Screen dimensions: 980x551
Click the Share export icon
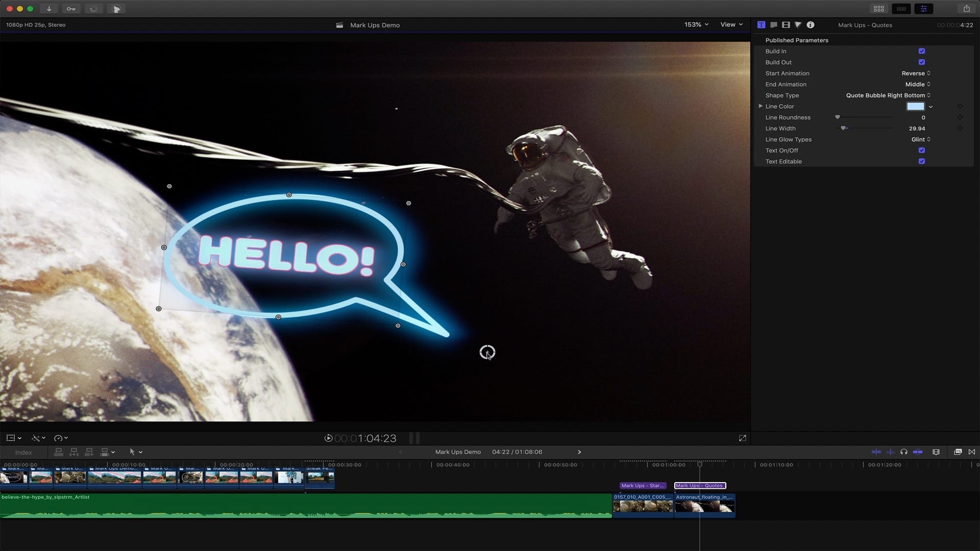966,9
